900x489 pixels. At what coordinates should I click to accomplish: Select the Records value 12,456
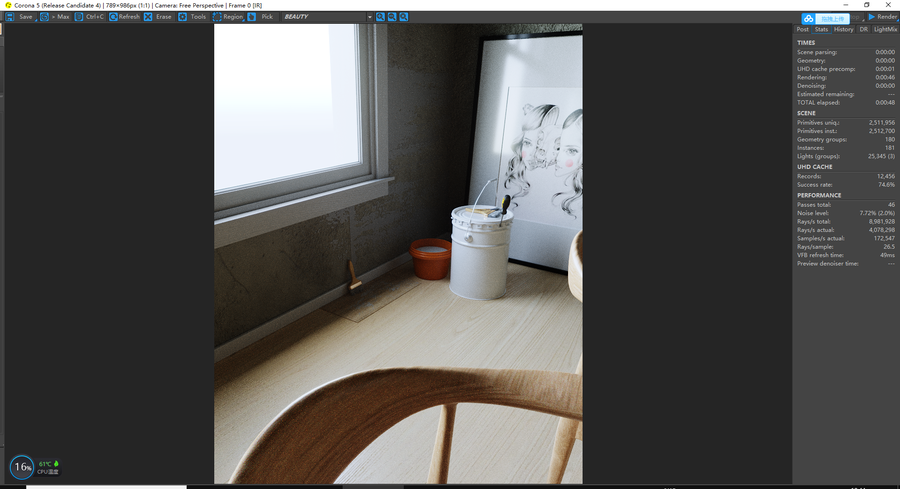[x=886, y=176]
